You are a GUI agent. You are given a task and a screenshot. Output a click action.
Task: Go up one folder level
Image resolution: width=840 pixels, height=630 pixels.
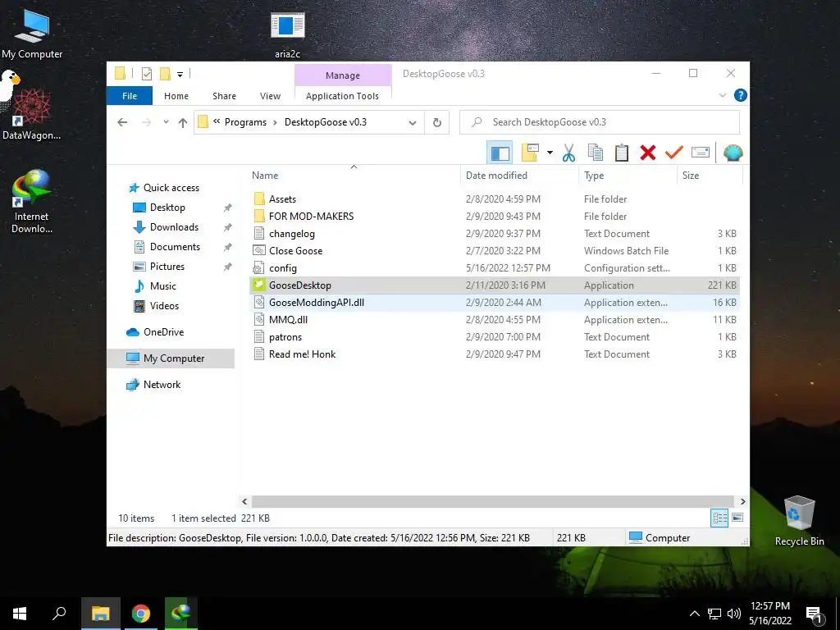183,123
